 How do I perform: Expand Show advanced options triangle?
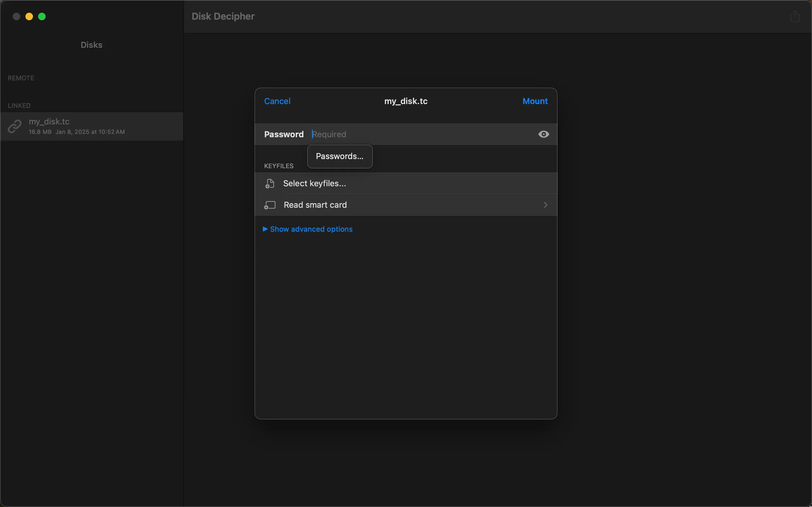[265, 229]
